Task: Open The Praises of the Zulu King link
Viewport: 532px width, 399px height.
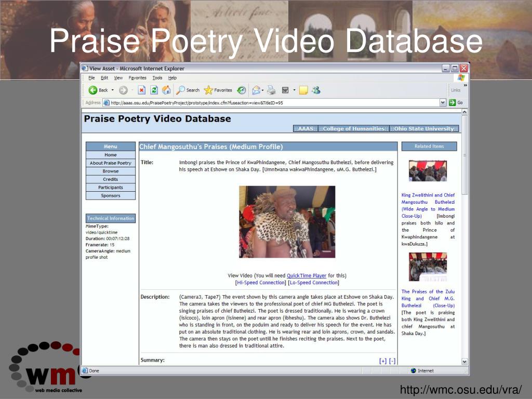Action: click(x=428, y=299)
